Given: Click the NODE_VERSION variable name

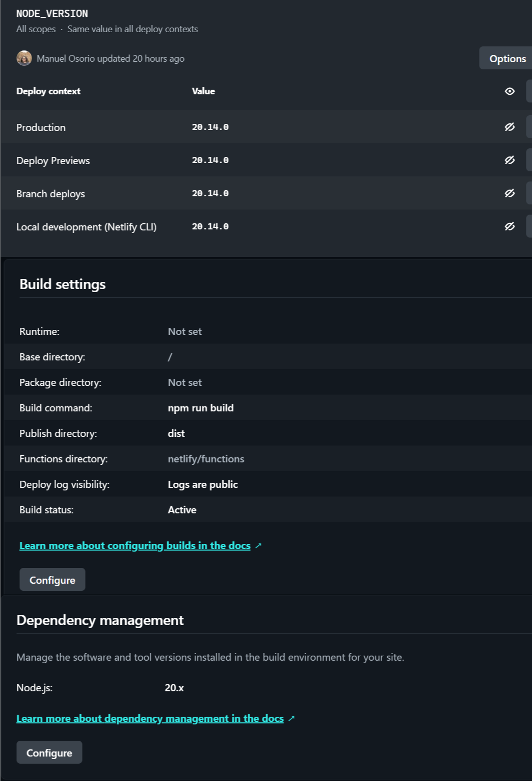Looking at the screenshot, I should pos(52,14).
